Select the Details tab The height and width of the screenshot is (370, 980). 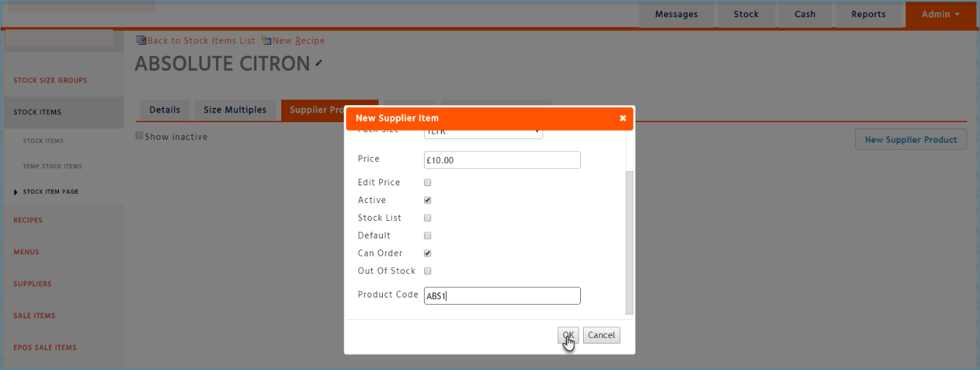(165, 110)
